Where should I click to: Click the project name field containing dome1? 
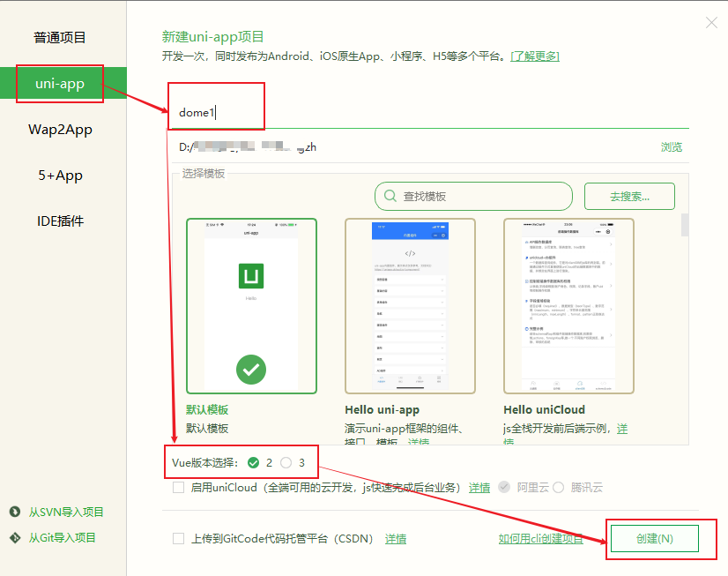point(429,112)
